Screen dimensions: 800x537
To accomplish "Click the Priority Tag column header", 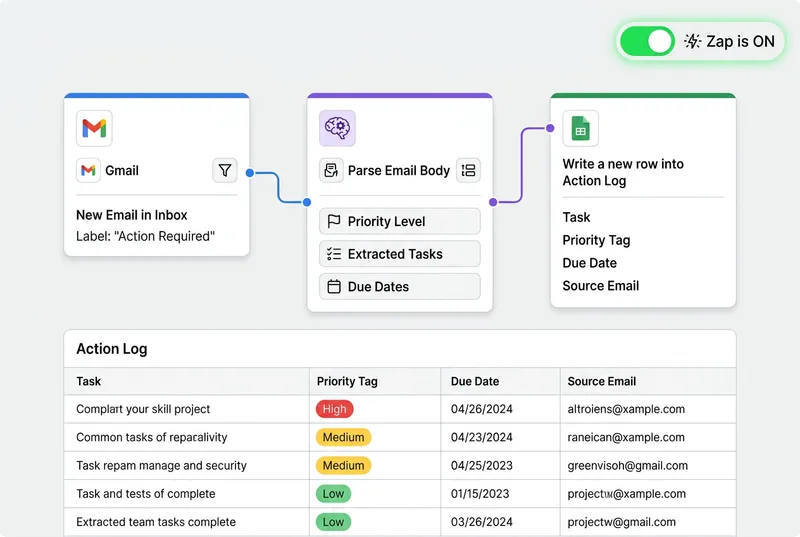I will click(347, 381).
